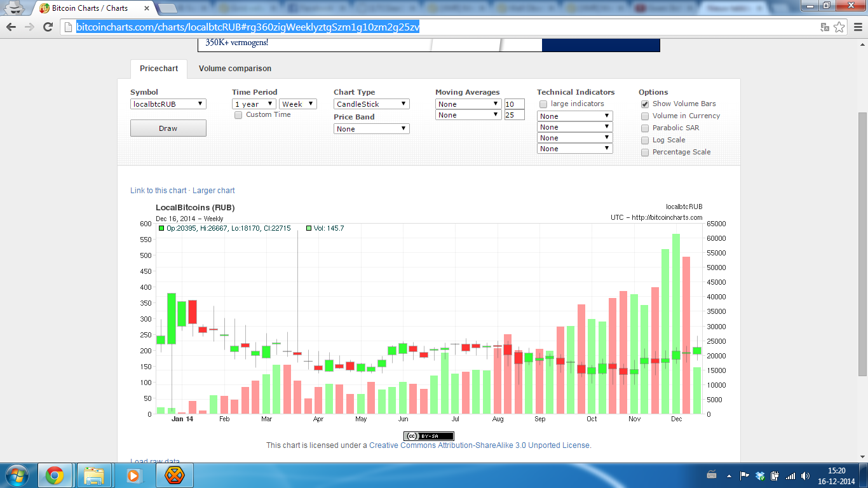This screenshot has height=488, width=868.
Task: Open the 'Larger chart' link
Action: (x=214, y=191)
